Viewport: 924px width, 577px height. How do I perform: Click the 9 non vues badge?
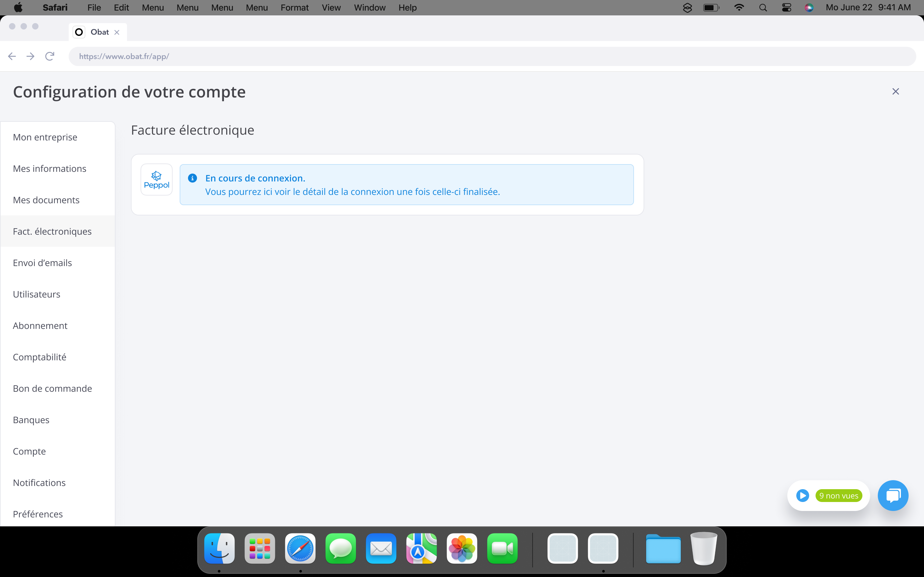pyautogui.click(x=838, y=495)
